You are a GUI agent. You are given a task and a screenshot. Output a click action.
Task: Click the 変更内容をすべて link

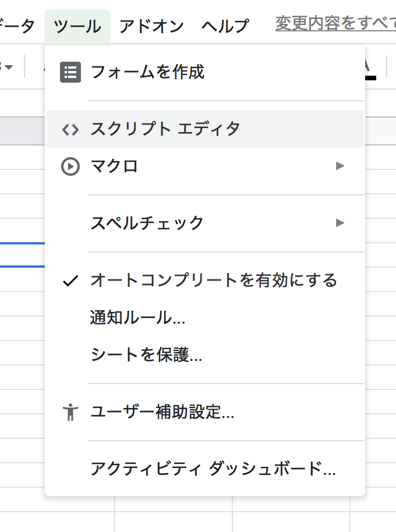click(335, 23)
